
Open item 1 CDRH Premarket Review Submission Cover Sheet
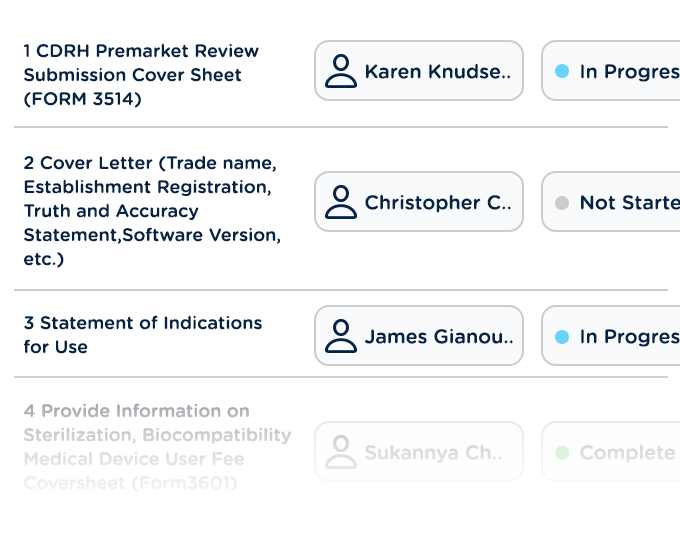[x=141, y=75]
